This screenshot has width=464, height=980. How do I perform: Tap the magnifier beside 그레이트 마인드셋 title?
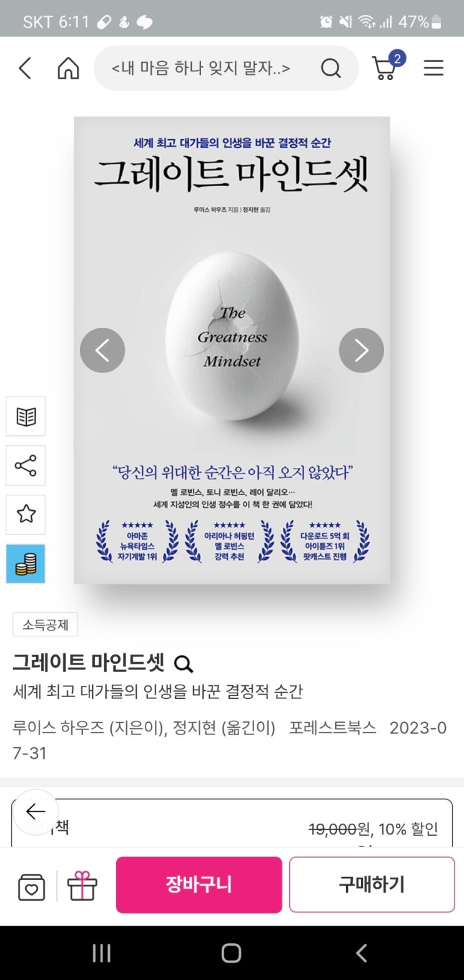click(x=183, y=663)
